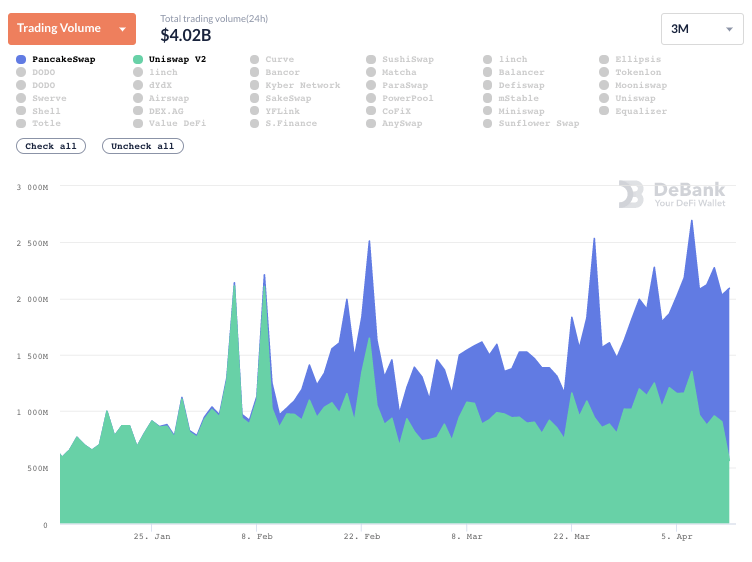Turn on the YFLink legend entry
The image size is (752, 562).
point(275,111)
